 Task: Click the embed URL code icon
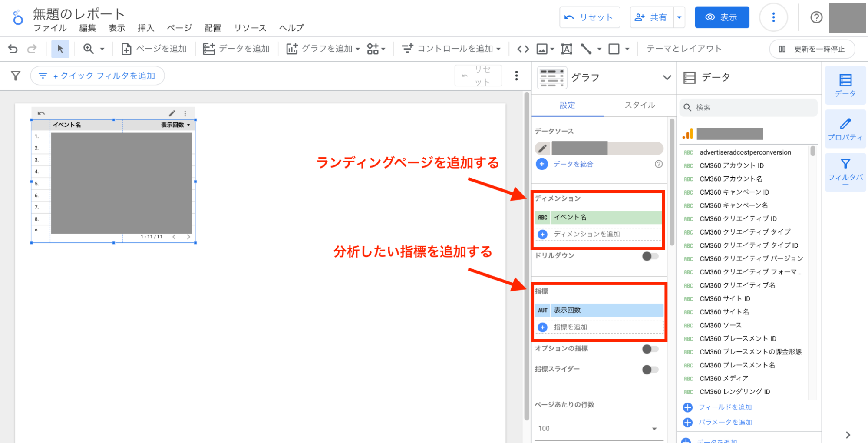[x=523, y=49]
